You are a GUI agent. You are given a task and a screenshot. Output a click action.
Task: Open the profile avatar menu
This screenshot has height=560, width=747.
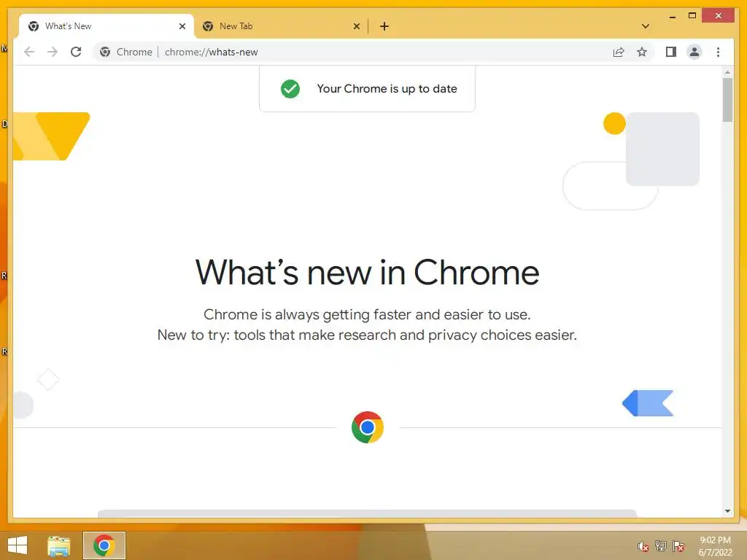694,52
